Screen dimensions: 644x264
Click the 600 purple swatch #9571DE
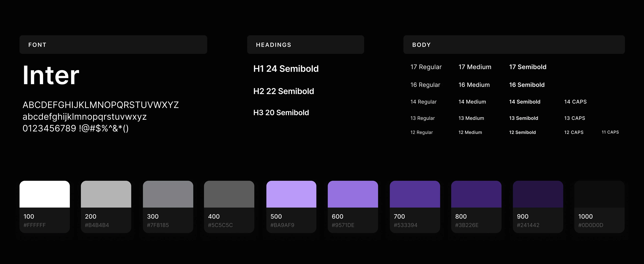[x=353, y=194]
